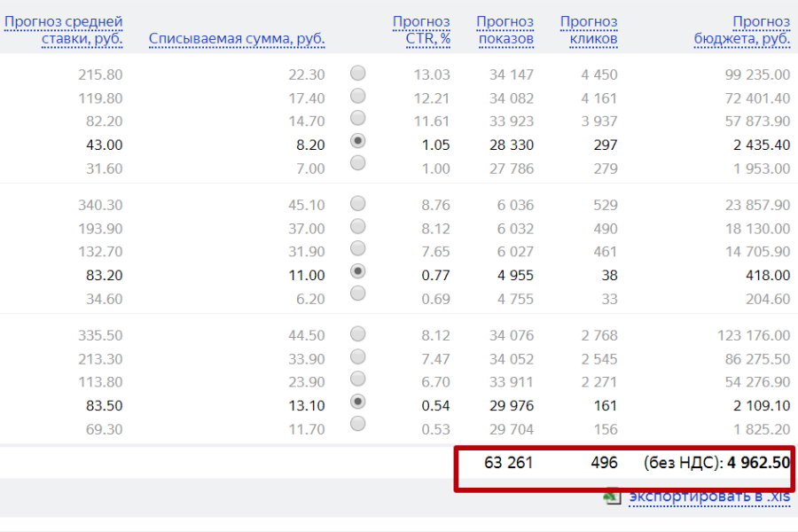Screen dimensions: 798x532
Task: Click the 'Прогноз кликов' column header
Action: 589,30
